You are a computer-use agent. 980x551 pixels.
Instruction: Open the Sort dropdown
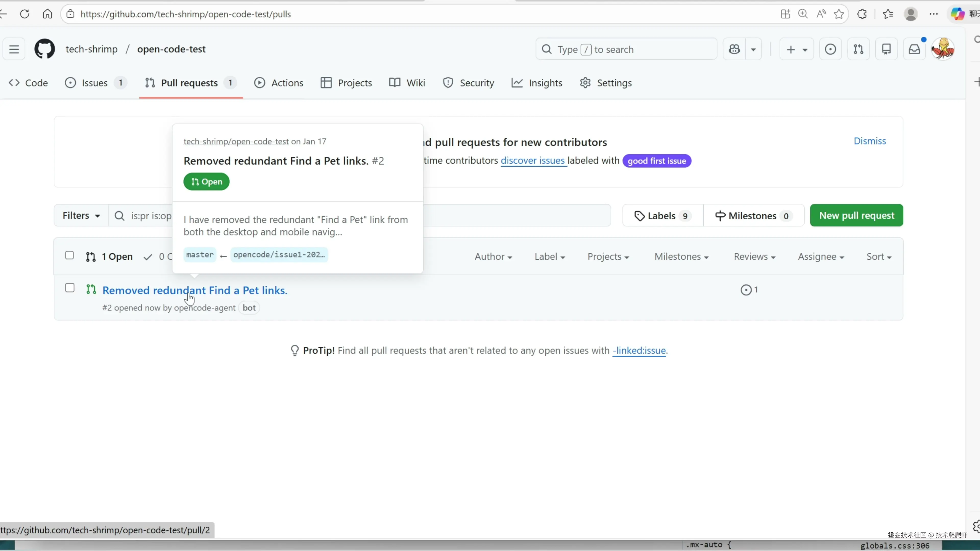[x=878, y=257]
